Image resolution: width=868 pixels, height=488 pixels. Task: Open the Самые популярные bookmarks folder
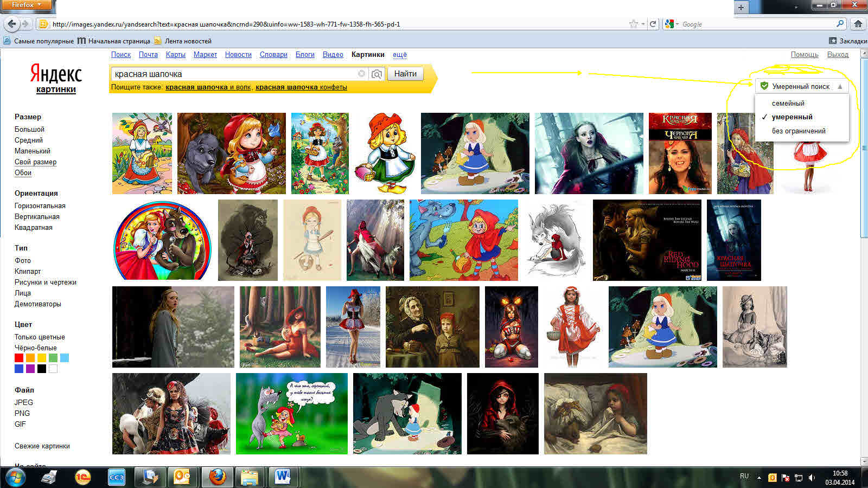point(39,41)
